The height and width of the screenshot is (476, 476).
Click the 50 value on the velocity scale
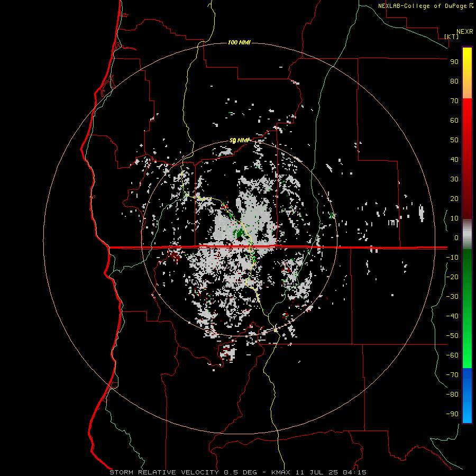pyautogui.click(x=454, y=140)
